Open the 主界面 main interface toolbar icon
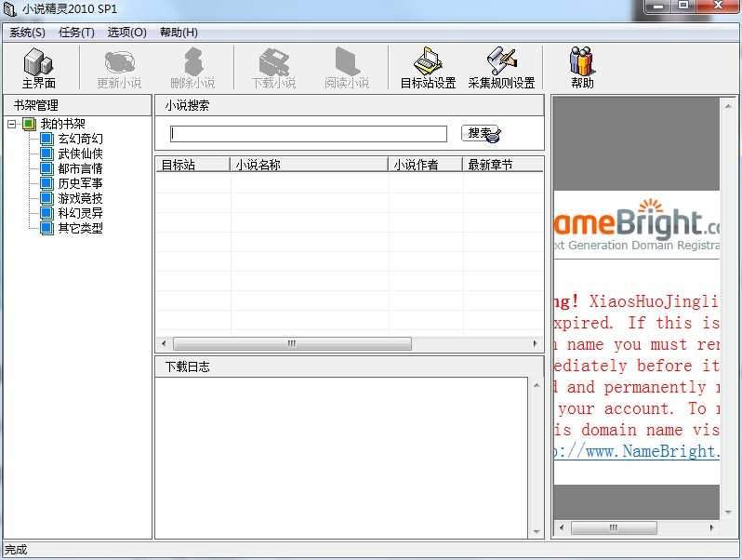 tap(38, 68)
